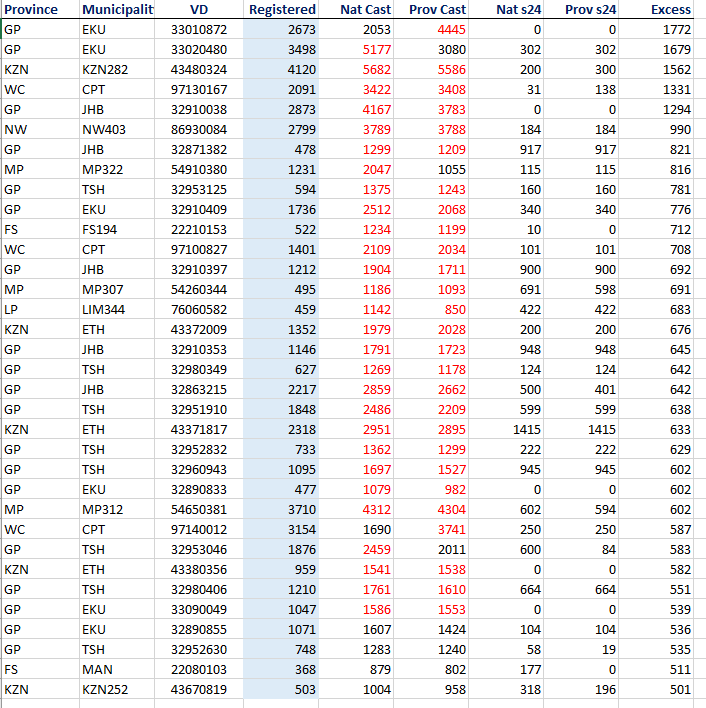Select VD cell 32910353

199,349
